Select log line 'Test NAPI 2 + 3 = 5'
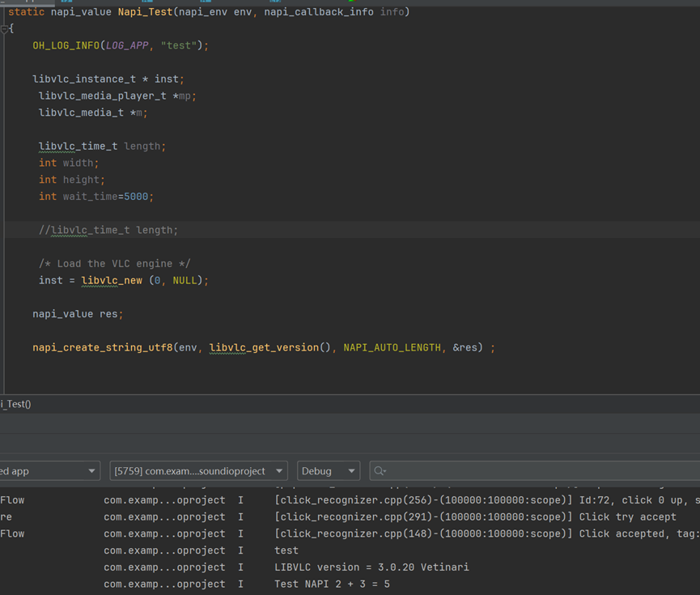Viewport: 700px width, 595px height. pyautogui.click(x=332, y=584)
